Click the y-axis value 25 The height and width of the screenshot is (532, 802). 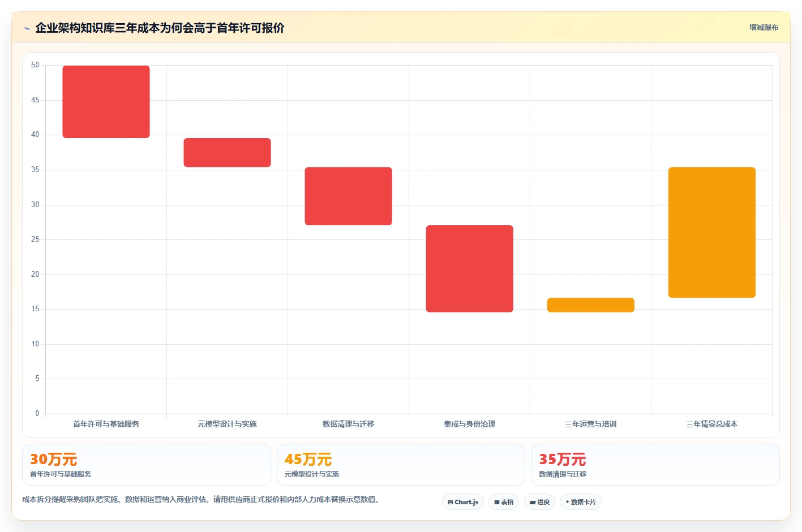35,239
